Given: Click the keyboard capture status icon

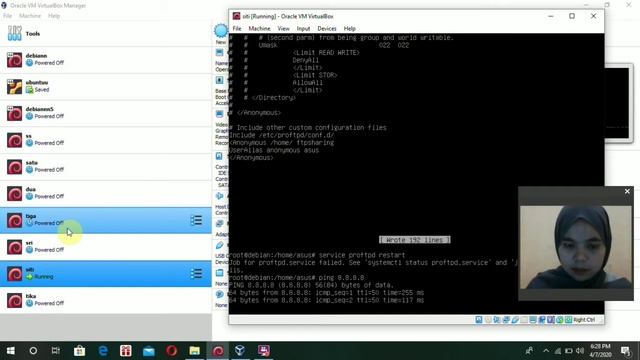Looking at the screenshot, I should (569, 320).
